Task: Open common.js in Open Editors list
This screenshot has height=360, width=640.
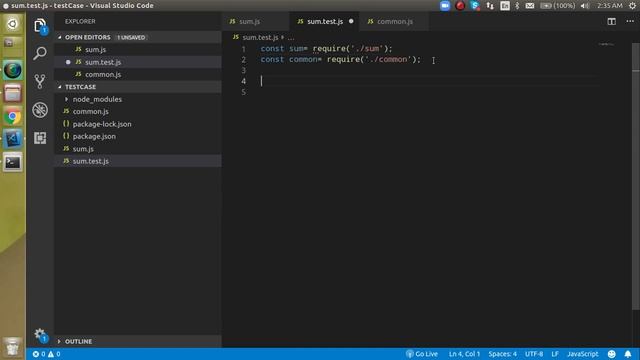Action: point(138,74)
